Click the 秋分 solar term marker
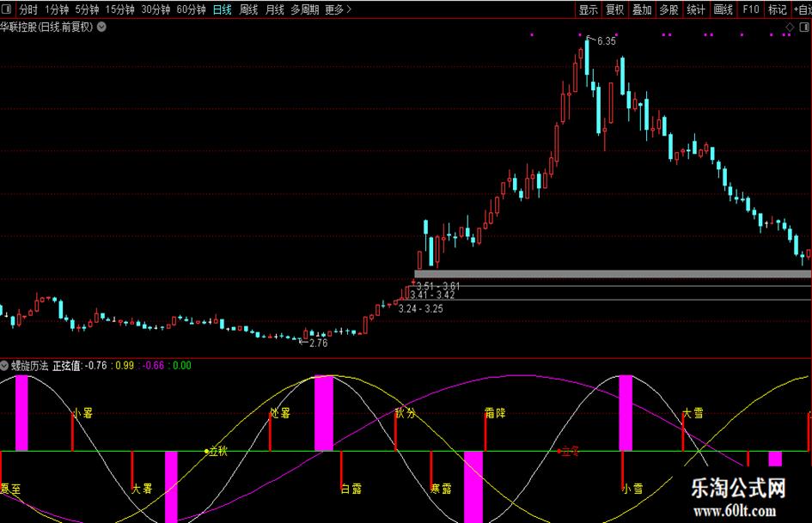Viewport: 812px width, 523px height. [x=406, y=413]
